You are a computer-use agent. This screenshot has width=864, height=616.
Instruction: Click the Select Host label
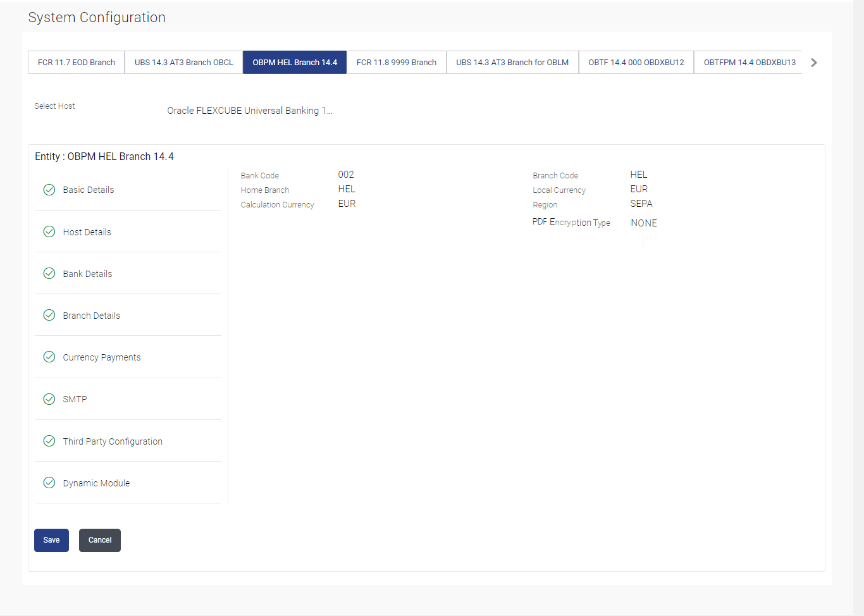coord(54,106)
